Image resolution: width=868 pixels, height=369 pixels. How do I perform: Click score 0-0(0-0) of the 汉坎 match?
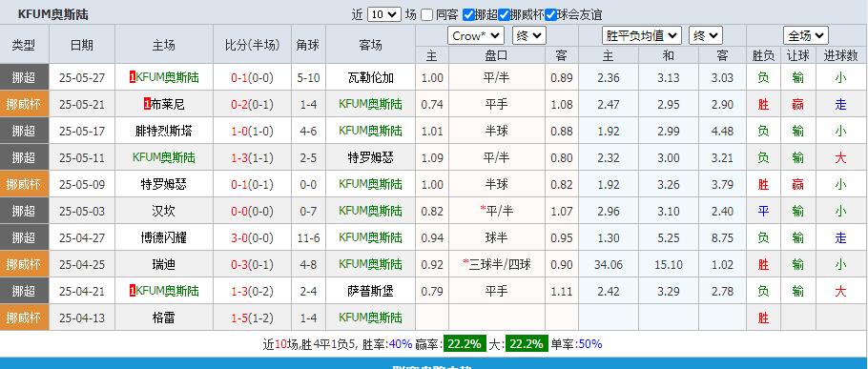[x=252, y=211]
